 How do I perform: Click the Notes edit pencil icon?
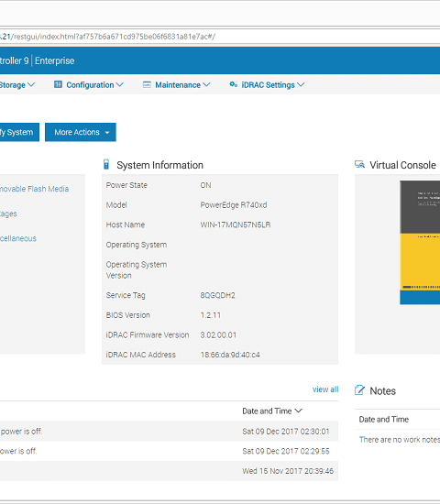coord(359,390)
